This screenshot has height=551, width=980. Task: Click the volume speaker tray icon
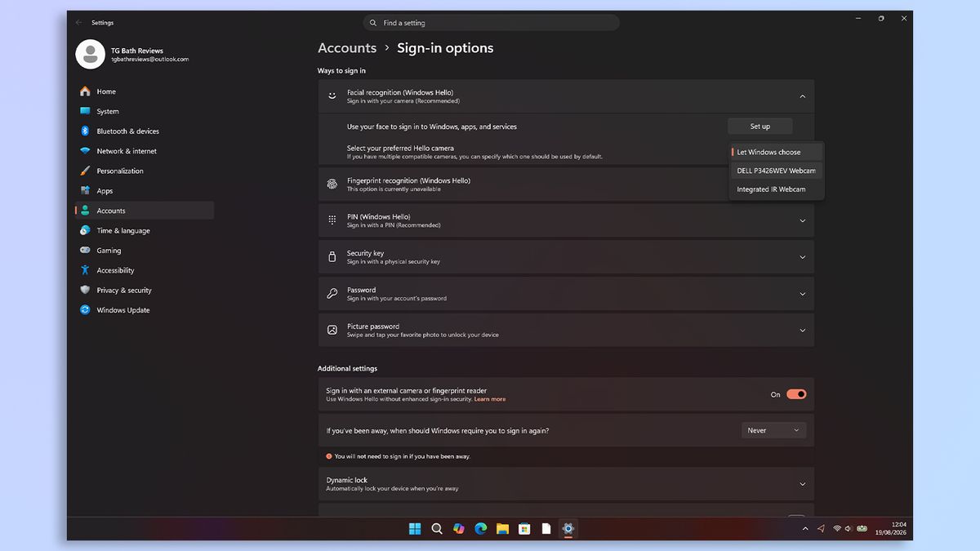pyautogui.click(x=849, y=529)
